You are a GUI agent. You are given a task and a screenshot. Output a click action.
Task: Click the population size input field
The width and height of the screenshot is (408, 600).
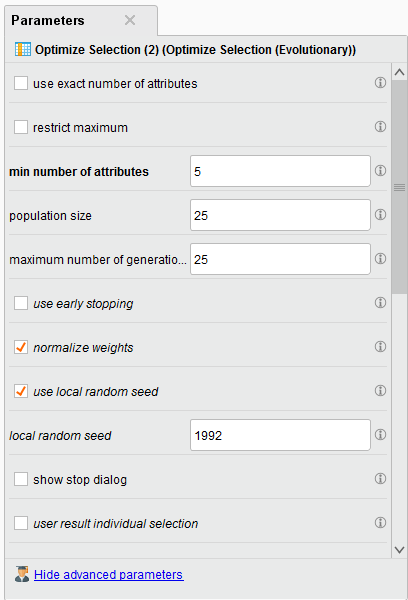click(x=280, y=215)
